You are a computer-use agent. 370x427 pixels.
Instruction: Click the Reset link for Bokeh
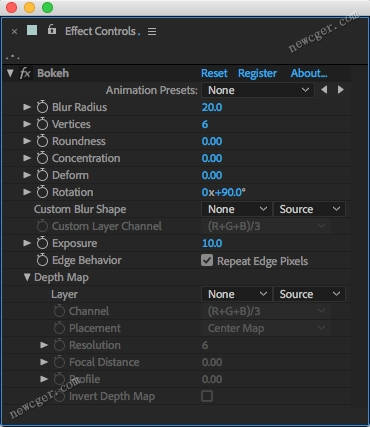pos(214,73)
